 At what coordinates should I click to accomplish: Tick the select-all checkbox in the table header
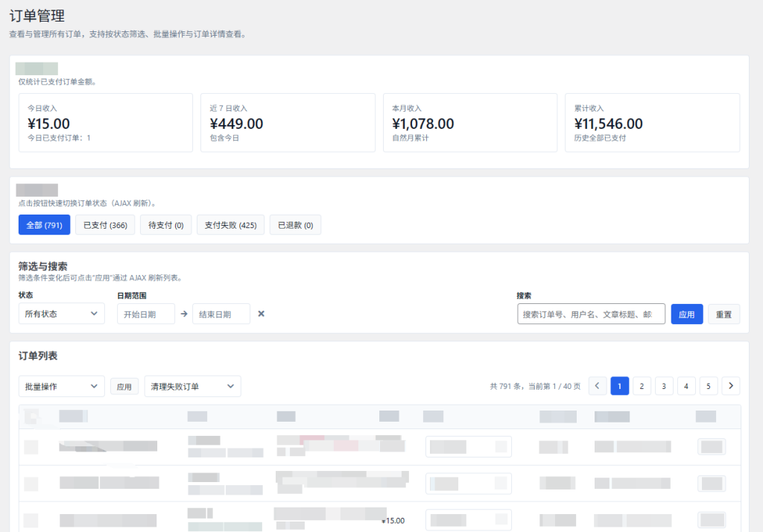(31, 416)
